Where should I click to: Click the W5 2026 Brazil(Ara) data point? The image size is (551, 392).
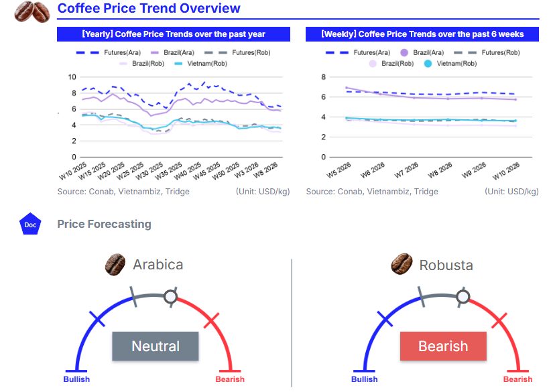[347, 88]
